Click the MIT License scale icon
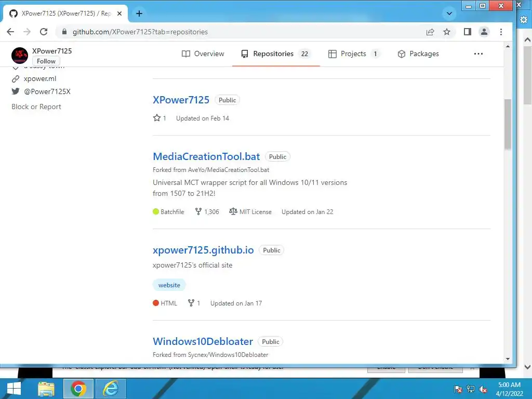The width and height of the screenshot is (532, 399). (x=233, y=211)
